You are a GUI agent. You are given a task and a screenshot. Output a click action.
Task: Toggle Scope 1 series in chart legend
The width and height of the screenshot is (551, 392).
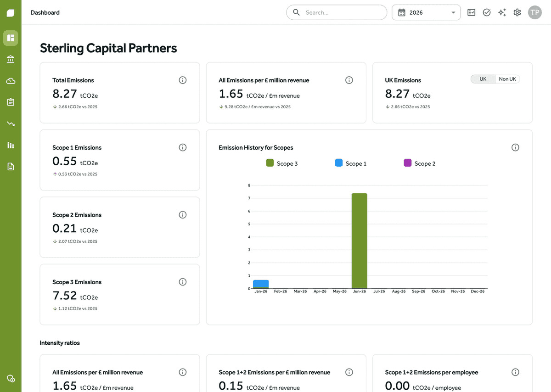pyautogui.click(x=351, y=163)
